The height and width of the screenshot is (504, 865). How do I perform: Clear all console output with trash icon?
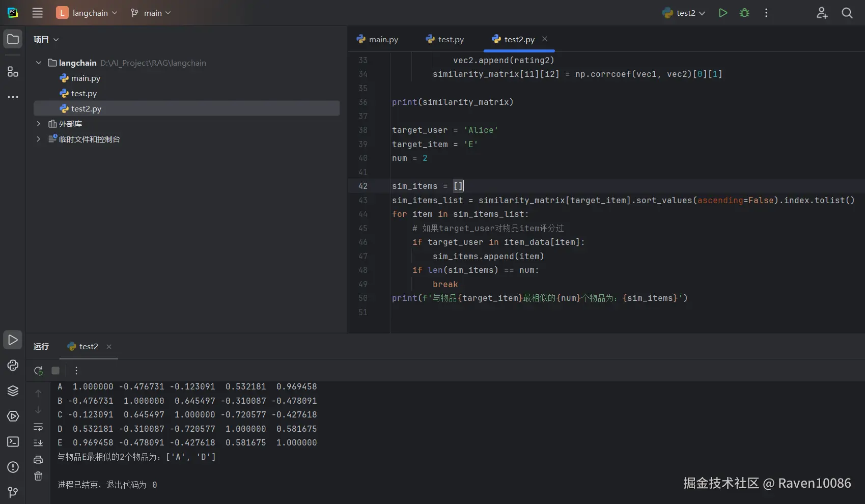(38, 476)
